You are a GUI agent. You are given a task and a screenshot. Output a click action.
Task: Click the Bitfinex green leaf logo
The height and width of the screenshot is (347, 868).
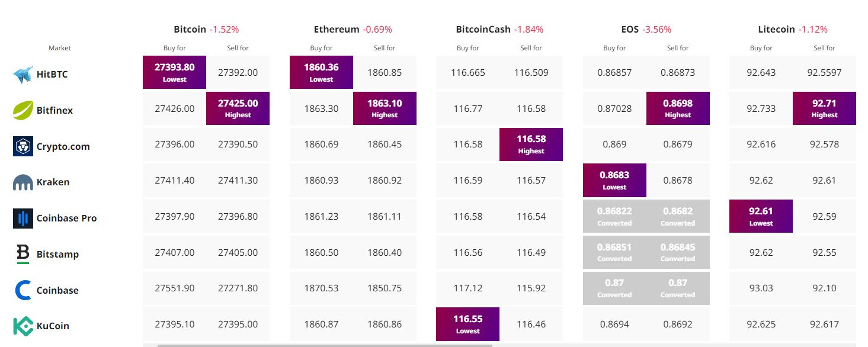pyautogui.click(x=23, y=110)
